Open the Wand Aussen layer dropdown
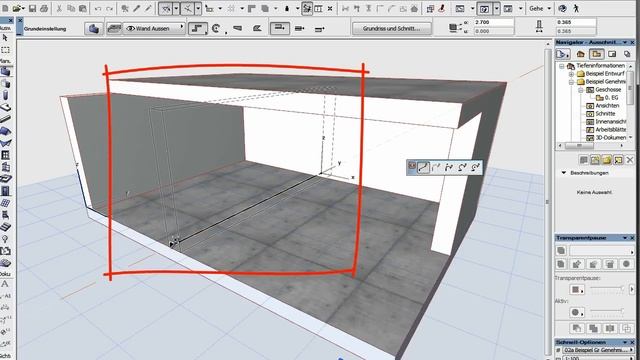This screenshot has height=360, width=640. coord(154,28)
